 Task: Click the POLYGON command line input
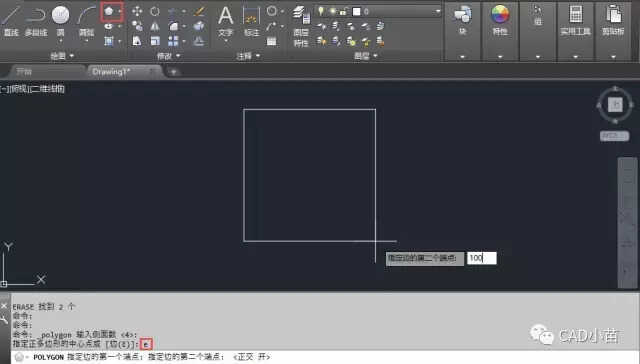(324, 357)
